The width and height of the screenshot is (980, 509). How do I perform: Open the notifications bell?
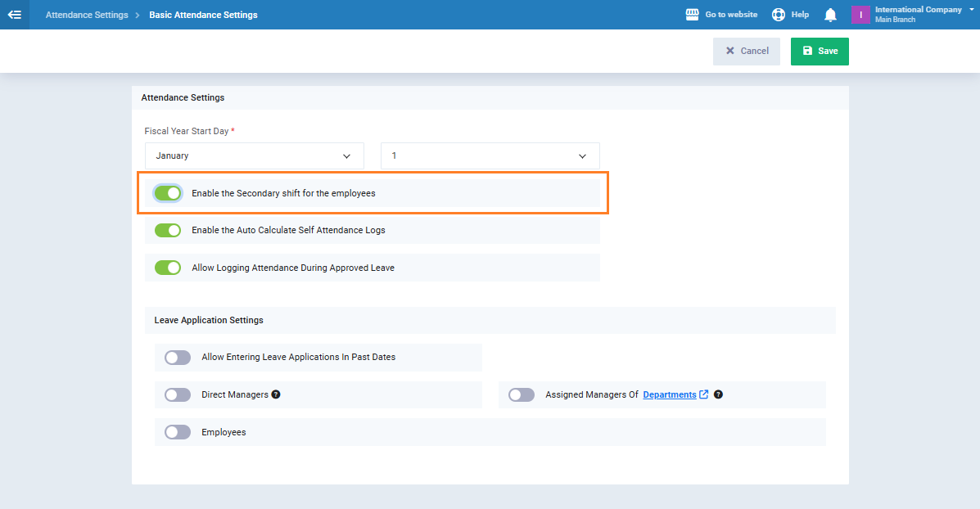point(830,15)
